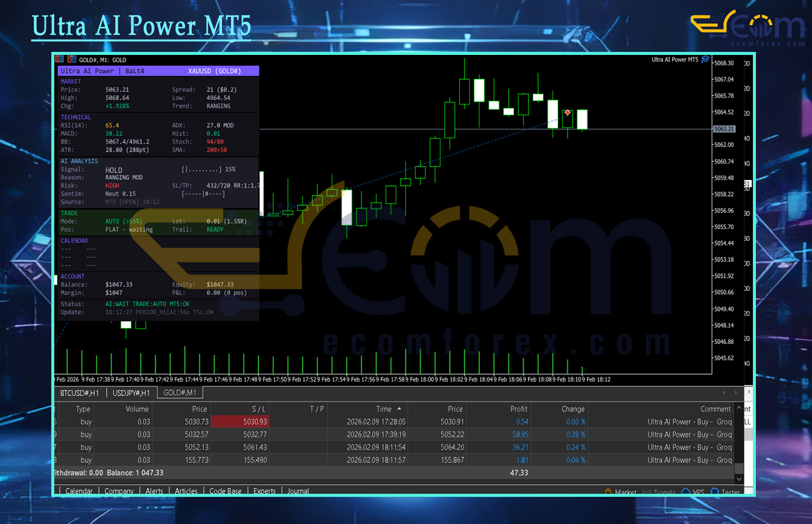The height and width of the screenshot is (524, 812).
Task: Click the Code Base tab at the bottom
Action: click(225, 491)
